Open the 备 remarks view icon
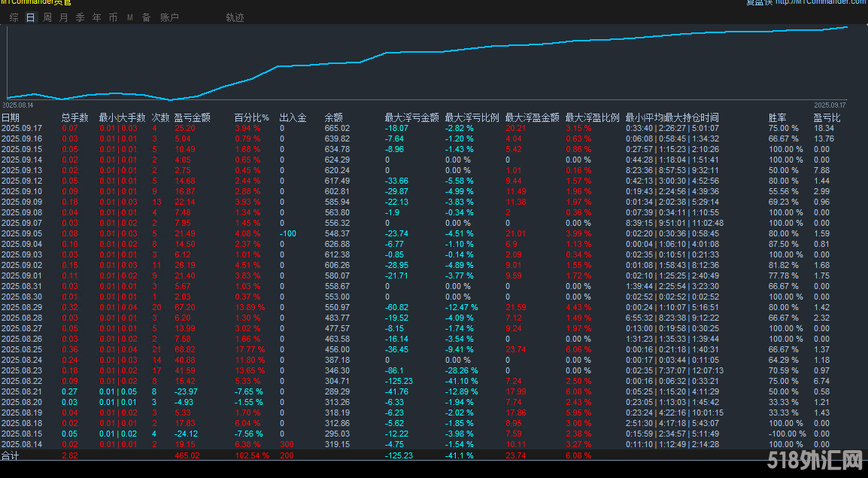Viewport: 868px width, 478px height. (144, 17)
